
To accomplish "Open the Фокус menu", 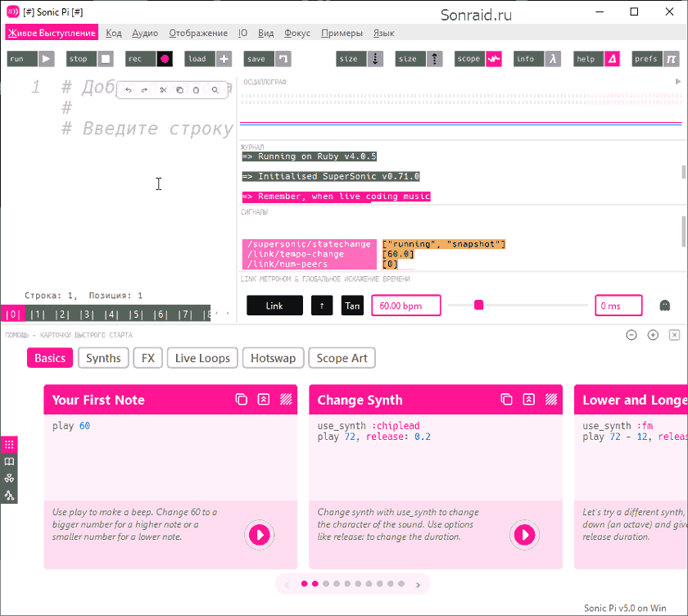I will point(297,33).
